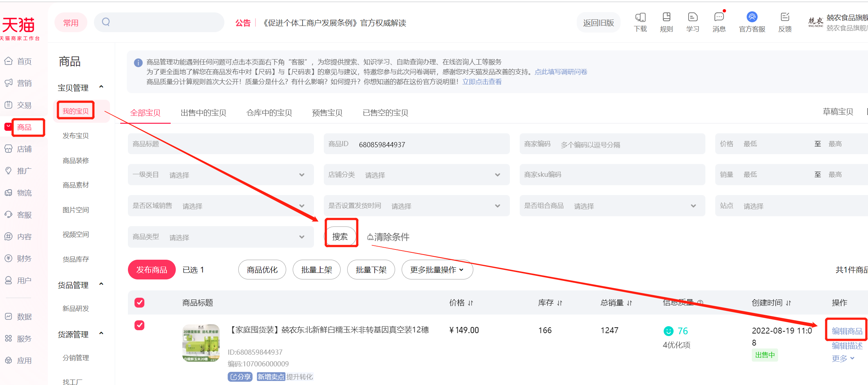The width and height of the screenshot is (868, 385).
Task: Expand the 一级类目 dropdown
Action: (221, 175)
